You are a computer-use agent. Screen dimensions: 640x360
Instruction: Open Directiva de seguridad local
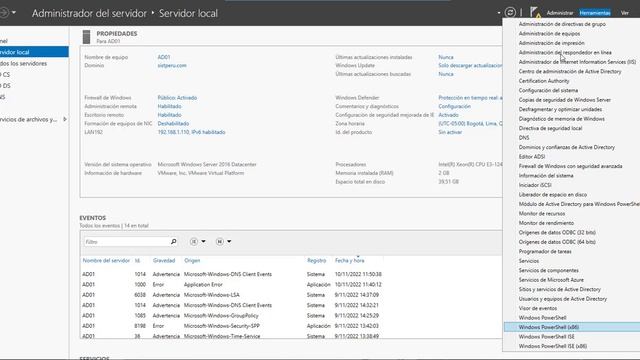point(550,128)
